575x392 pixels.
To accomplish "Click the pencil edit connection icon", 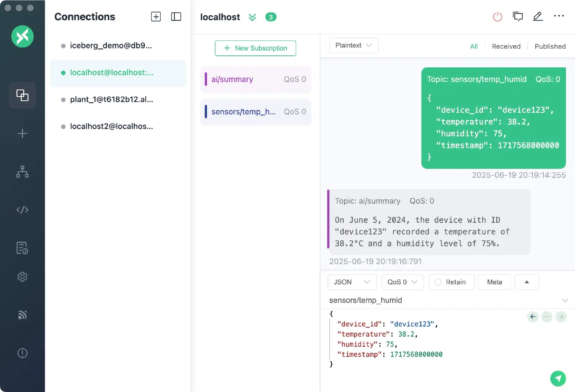I will tap(538, 16).
